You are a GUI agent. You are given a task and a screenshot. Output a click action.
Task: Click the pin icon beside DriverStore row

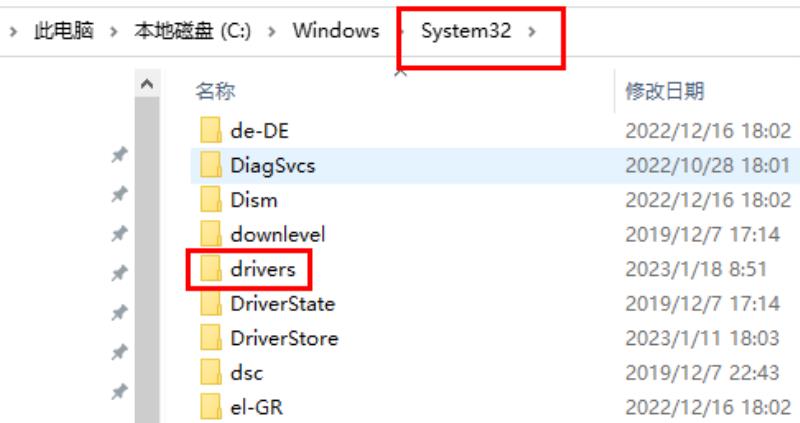(119, 352)
